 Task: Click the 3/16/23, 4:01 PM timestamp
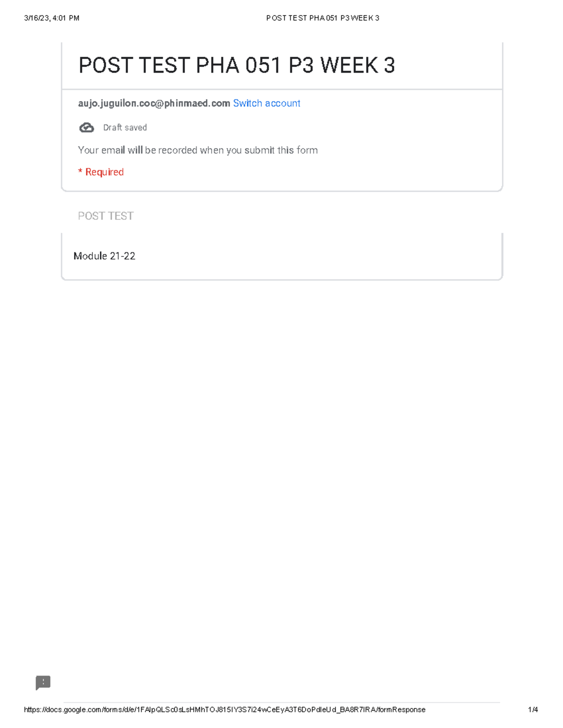click(x=52, y=18)
